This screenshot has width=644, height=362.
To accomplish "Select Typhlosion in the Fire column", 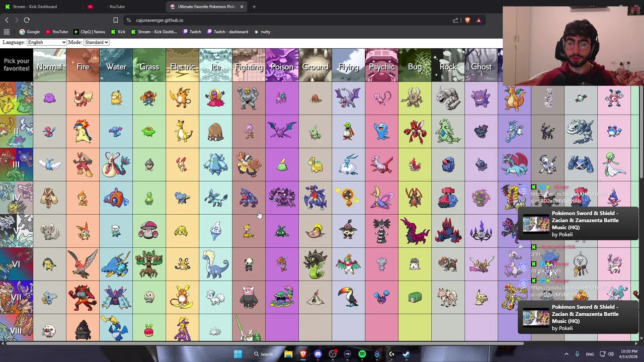I will pyautogui.click(x=83, y=132).
